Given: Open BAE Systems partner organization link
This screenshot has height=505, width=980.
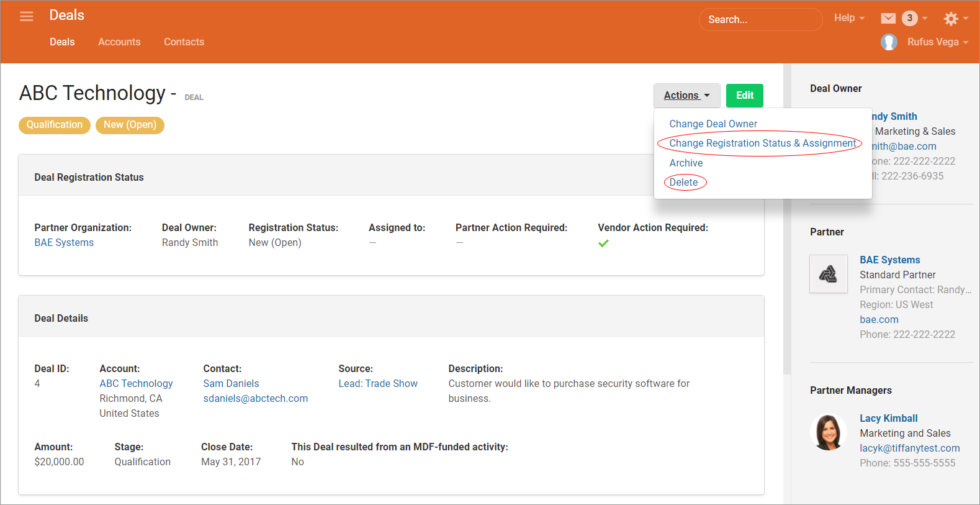Looking at the screenshot, I should [x=64, y=243].
